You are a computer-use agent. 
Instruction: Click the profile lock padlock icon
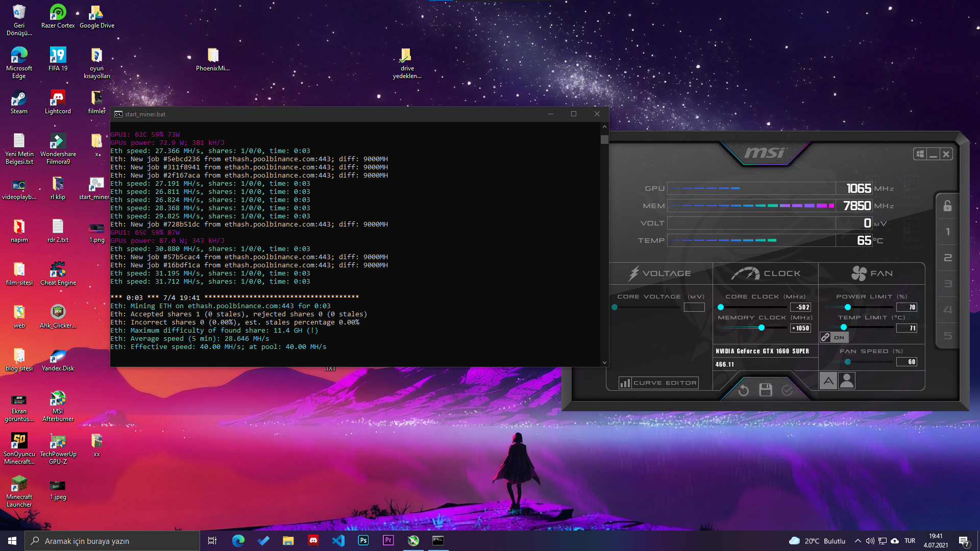tap(947, 206)
